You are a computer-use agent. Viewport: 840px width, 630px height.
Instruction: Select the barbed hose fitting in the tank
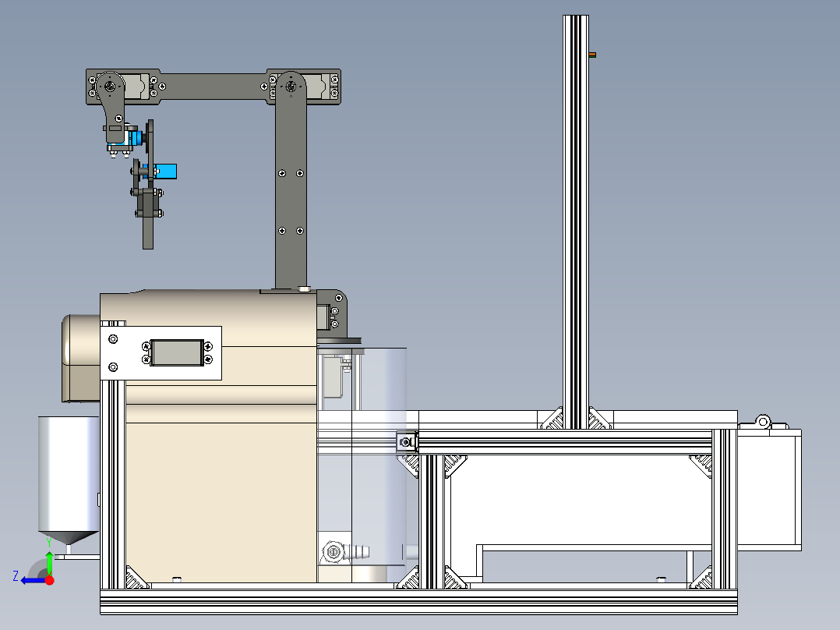tap(357, 552)
